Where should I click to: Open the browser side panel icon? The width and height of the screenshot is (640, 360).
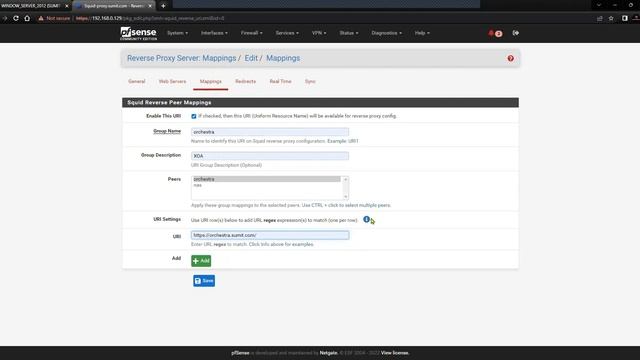point(624,18)
